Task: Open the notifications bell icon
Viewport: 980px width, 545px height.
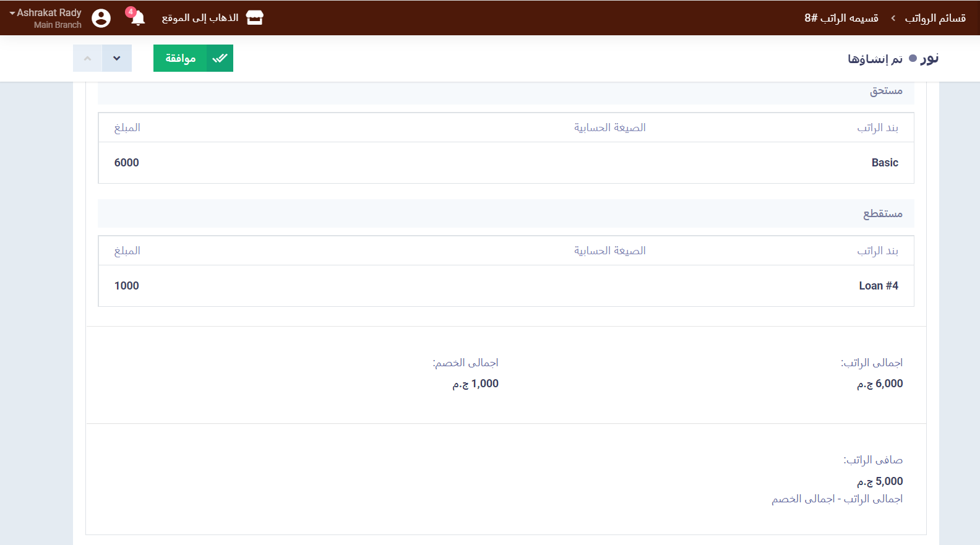Action: [138, 19]
